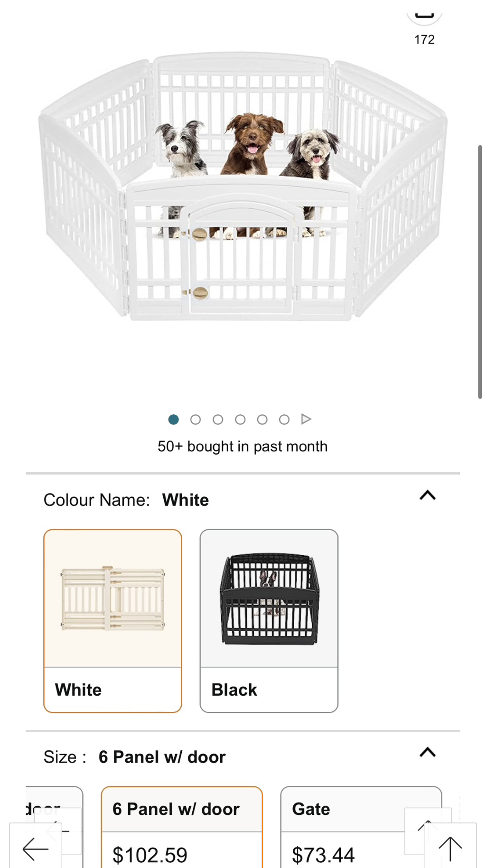Screen dimensions: 486x868
Task: Select the White colour swatch
Action: tap(112, 619)
